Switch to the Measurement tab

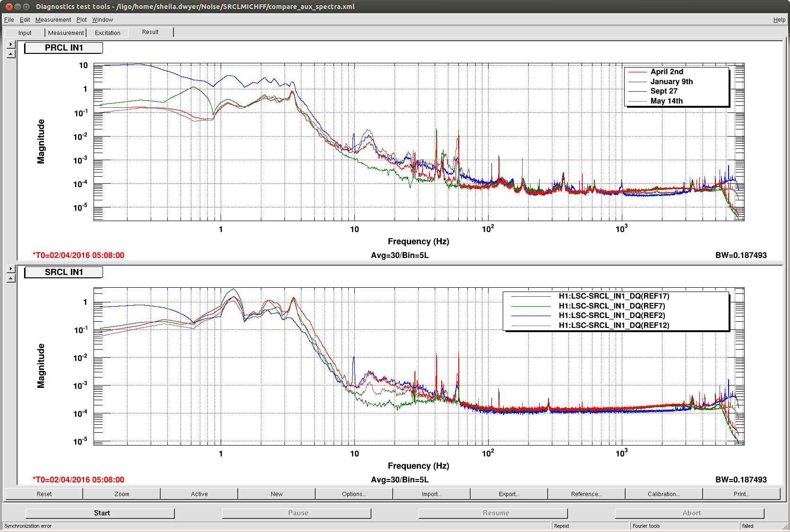pyautogui.click(x=66, y=33)
